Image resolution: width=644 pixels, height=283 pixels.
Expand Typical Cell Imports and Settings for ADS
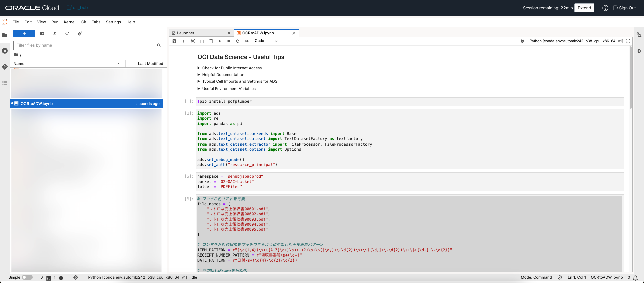[x=237, y=81]
